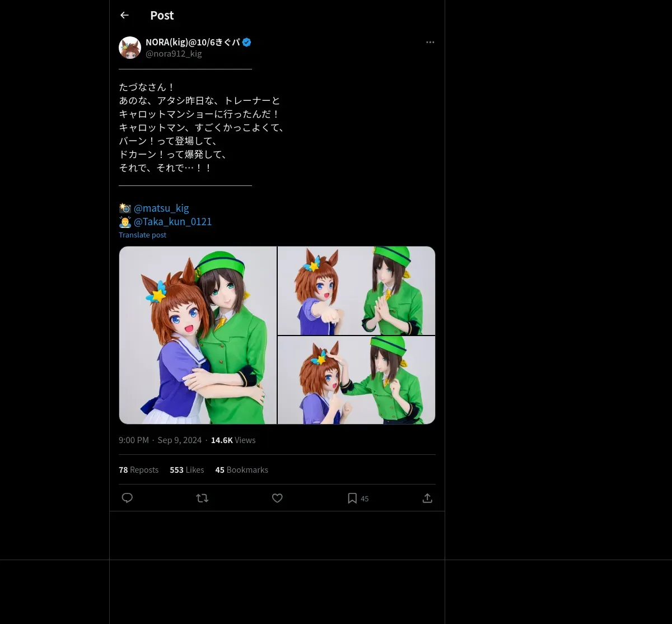The height and width of the screenshot is (624, 672).
Task: View the 78 Reposts list
Action: (x=138, y=470)
